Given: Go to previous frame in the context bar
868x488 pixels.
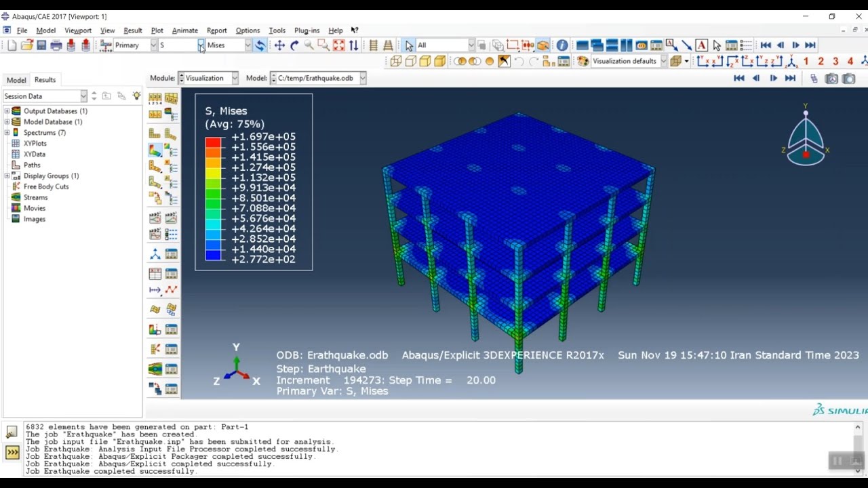Looking at the screenshot, I should pyautogui.click(x=756, y=79).
